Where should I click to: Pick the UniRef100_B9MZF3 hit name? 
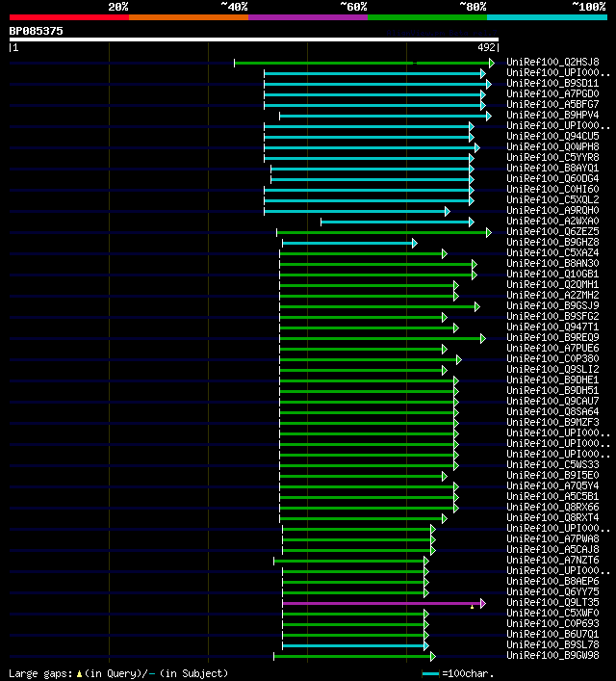(x=552, y=423)
